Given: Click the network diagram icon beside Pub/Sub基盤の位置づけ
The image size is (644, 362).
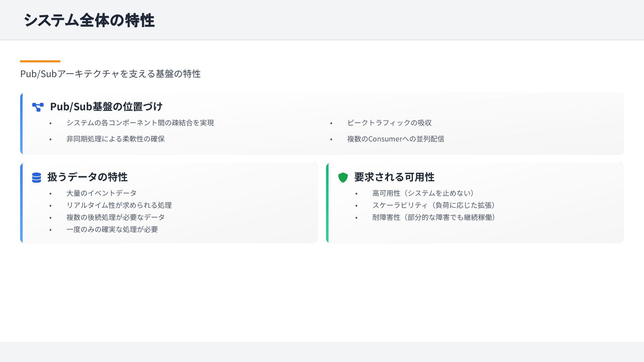Looking at the screenshot, I should click(38, 107).
